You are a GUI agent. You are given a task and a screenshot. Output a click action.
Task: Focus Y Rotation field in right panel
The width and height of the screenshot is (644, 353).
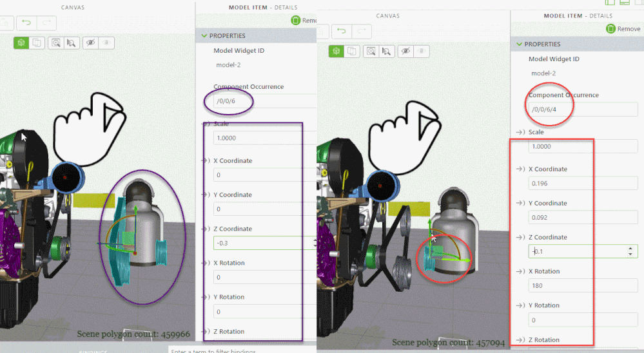[583, 320]
